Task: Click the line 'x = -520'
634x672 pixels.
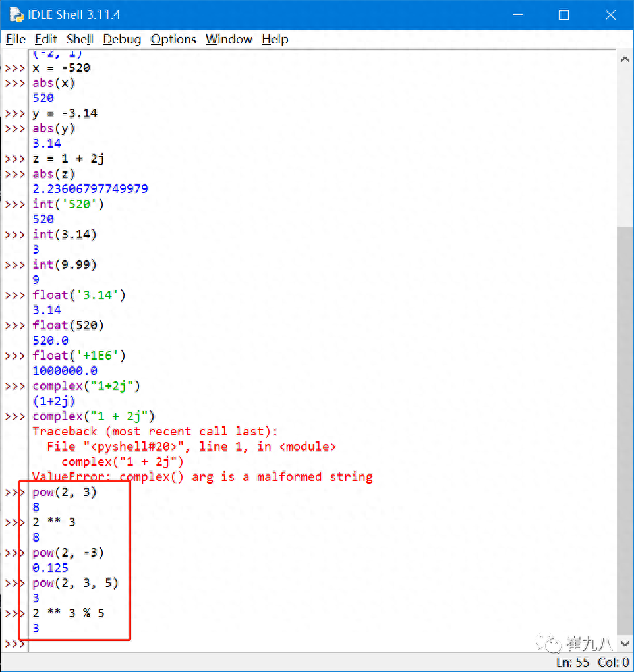Action: coord(61,68)
